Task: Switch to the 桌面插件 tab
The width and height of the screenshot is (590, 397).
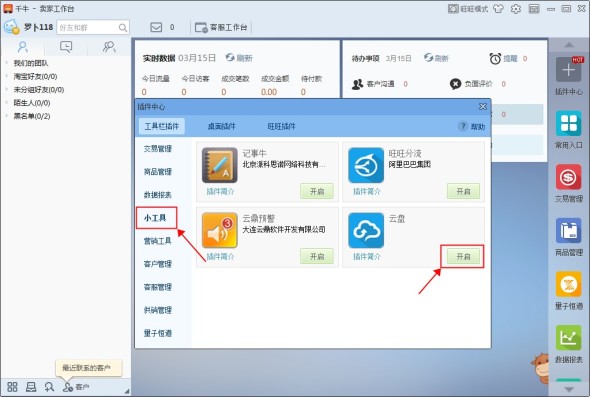Action: pyautogui.click(x=222, y=126)
